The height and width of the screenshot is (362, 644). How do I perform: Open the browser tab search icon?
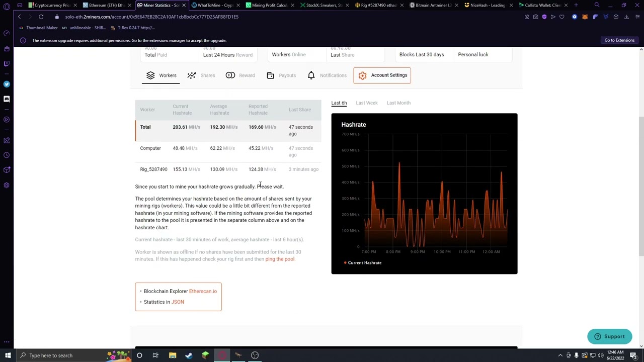(x=597, y=5)
